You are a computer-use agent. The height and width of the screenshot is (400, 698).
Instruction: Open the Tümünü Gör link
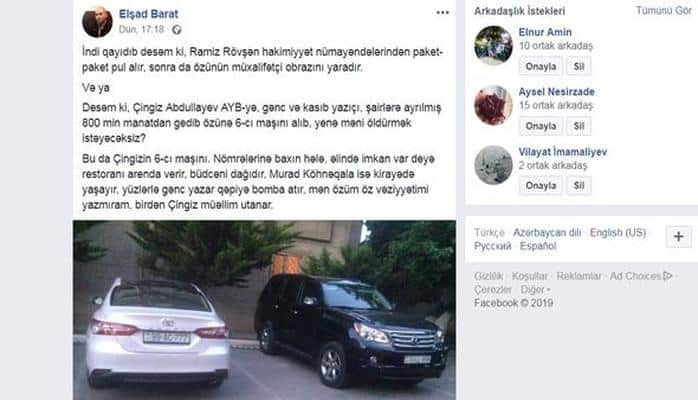663,11
